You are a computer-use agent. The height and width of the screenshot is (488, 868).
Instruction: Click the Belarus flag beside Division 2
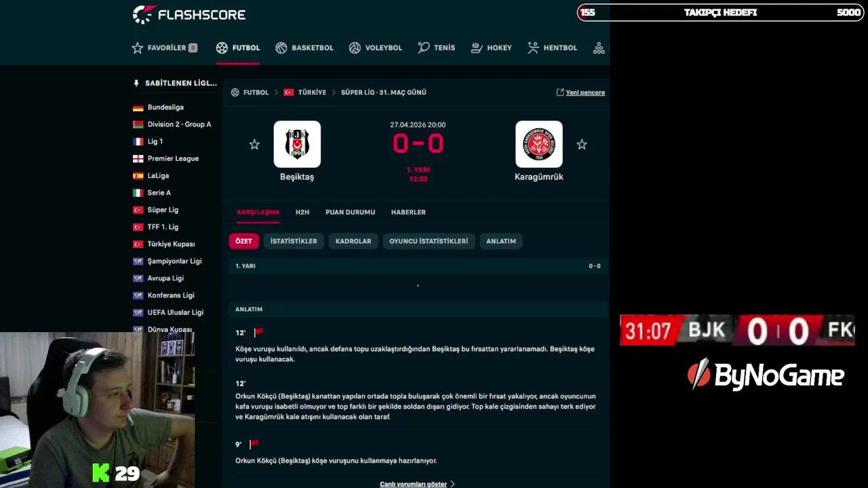click(x=138, y=125)
